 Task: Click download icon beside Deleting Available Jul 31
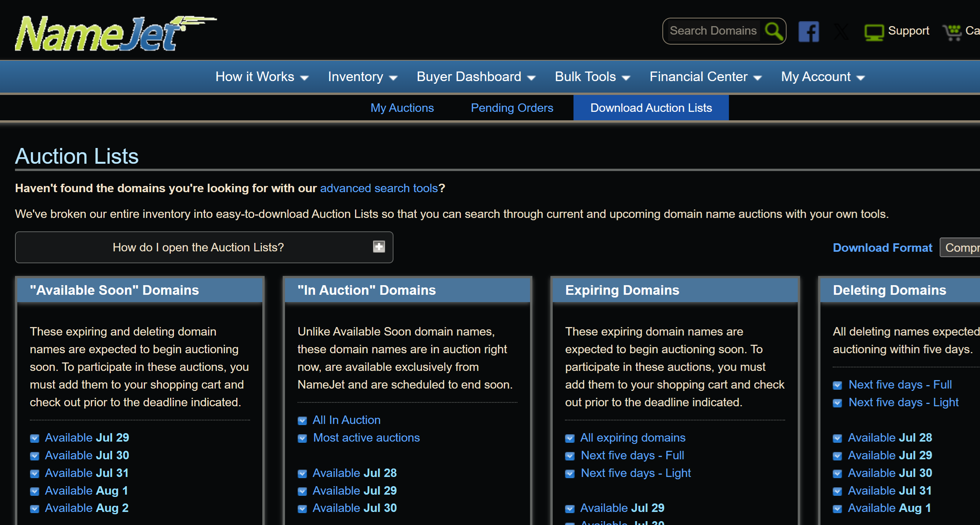pyautogui.click(x=838, y=491)
